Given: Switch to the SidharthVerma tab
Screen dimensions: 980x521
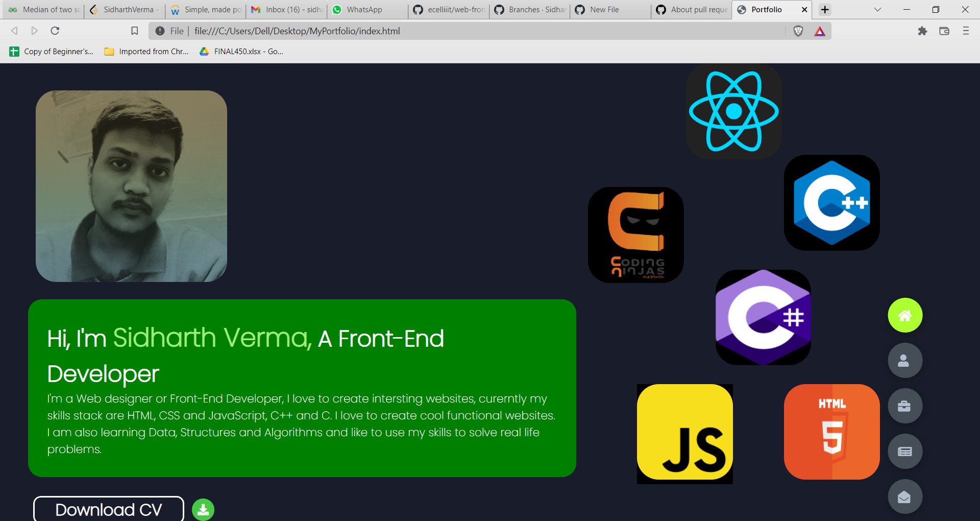Looking at the screenshot, I should tap(125, 10).
